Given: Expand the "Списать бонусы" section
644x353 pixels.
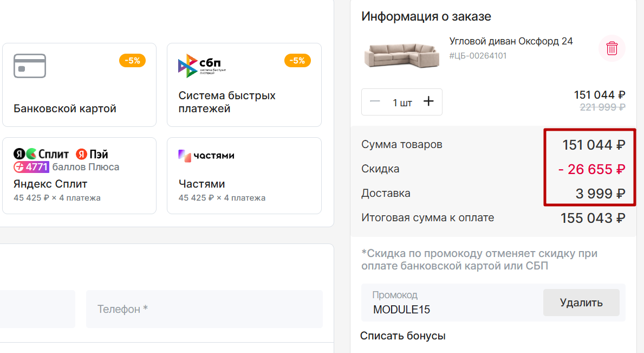Looking at the screenshot, I should pos(403,336).
